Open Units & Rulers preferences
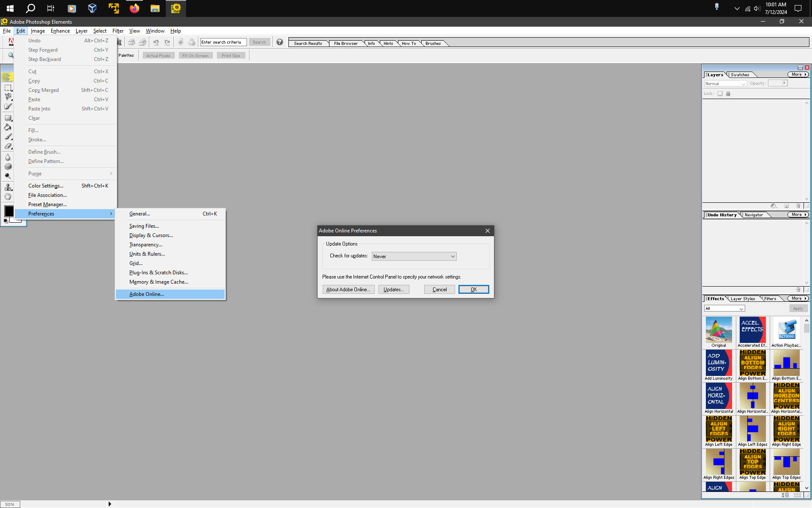Image resolution: width=812 pixels, height=508 pixels. 147,254
